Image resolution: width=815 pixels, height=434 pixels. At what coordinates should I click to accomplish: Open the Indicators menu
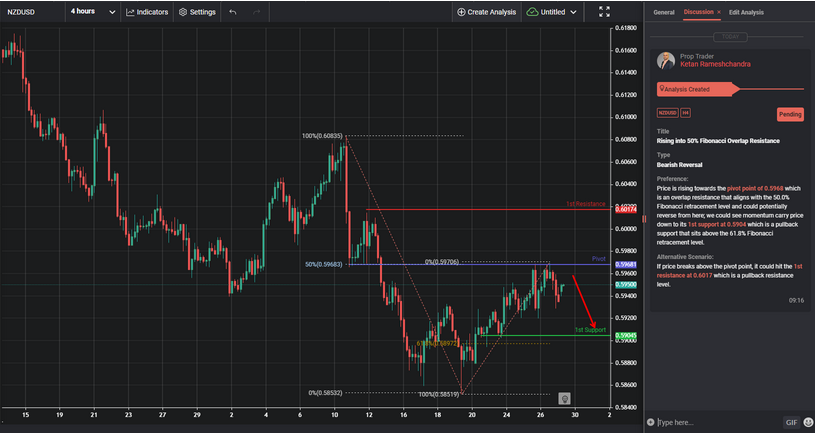[147, 12]
